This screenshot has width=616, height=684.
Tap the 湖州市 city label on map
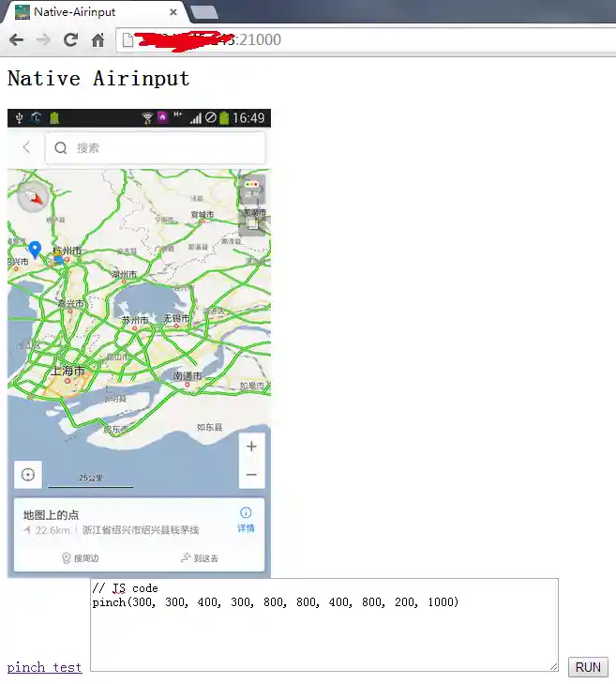[x=125, y=274]
